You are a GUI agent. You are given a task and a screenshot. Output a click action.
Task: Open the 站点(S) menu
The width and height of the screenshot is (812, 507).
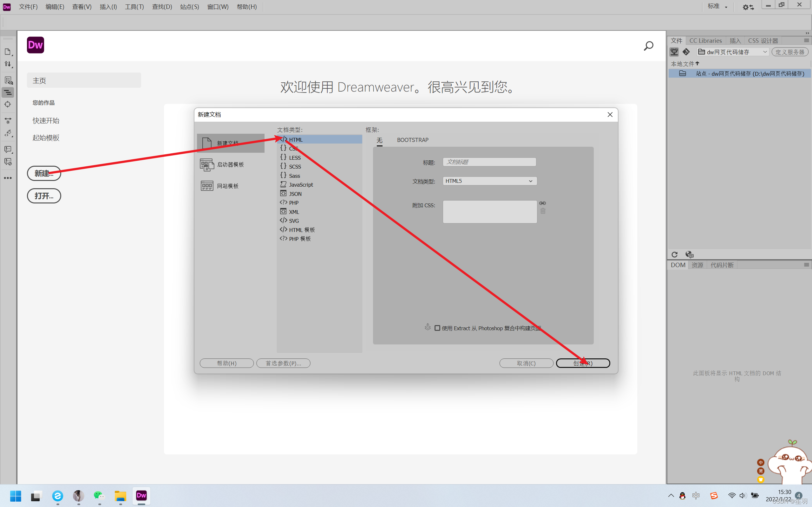click(x=189, y=7)
